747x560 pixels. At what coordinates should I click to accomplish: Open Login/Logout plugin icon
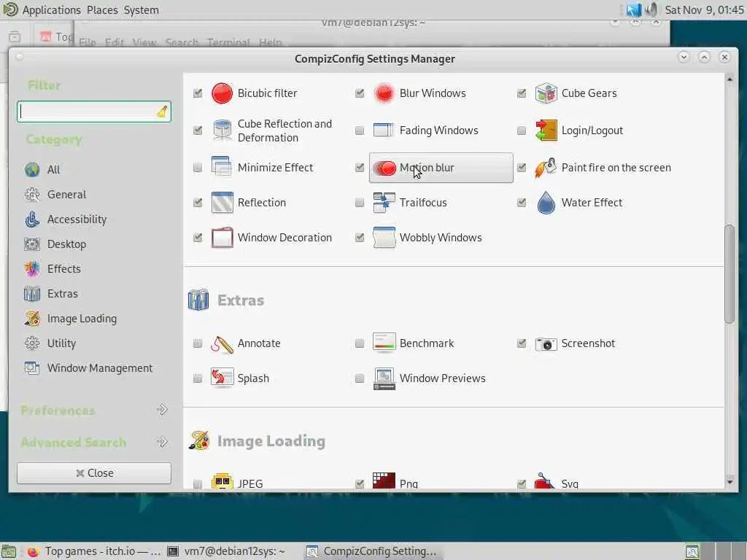(546, 131)
